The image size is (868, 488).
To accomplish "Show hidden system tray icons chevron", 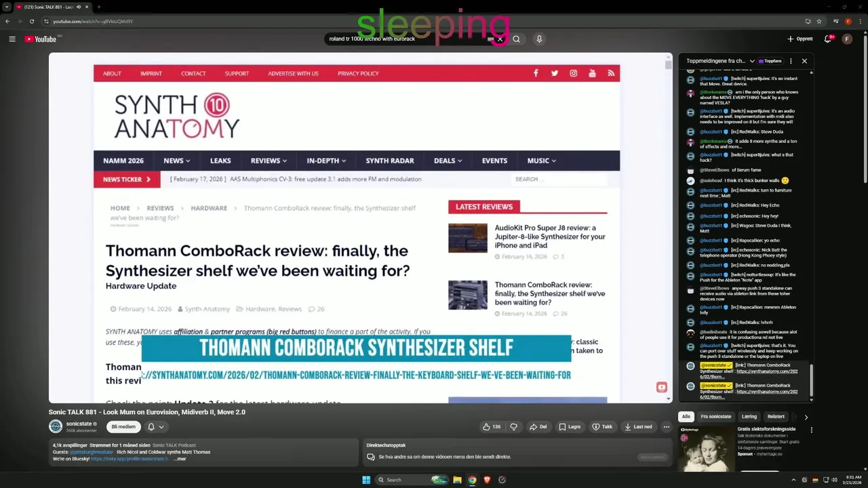I will [793, 480].
